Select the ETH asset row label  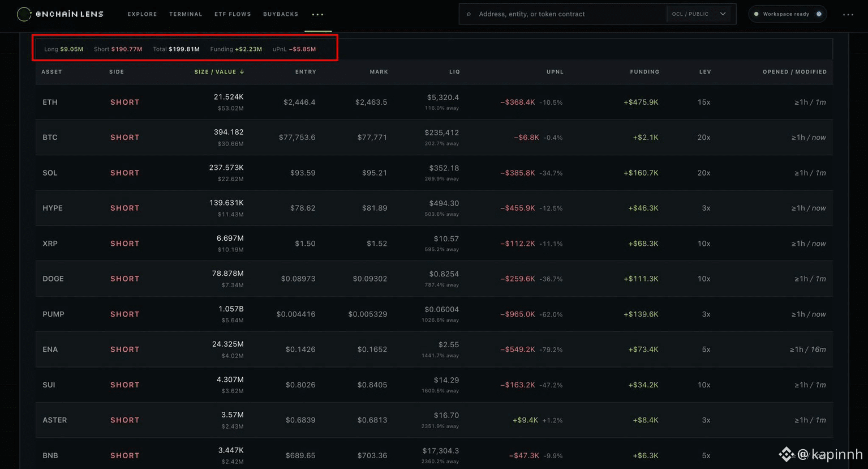click(x=50, y=103)
